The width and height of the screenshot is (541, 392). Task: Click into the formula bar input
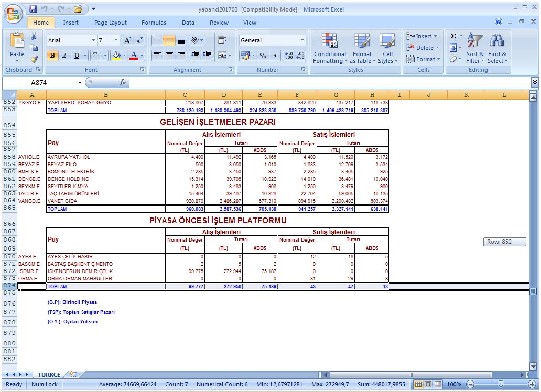click(x=330, y=82)
